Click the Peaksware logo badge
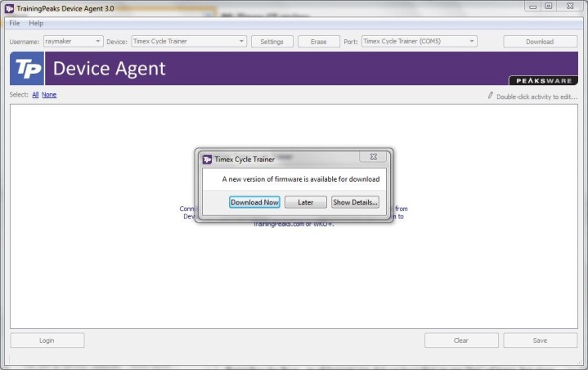The height and width of the screenshot is (370, 588). [x=543, y=81]
